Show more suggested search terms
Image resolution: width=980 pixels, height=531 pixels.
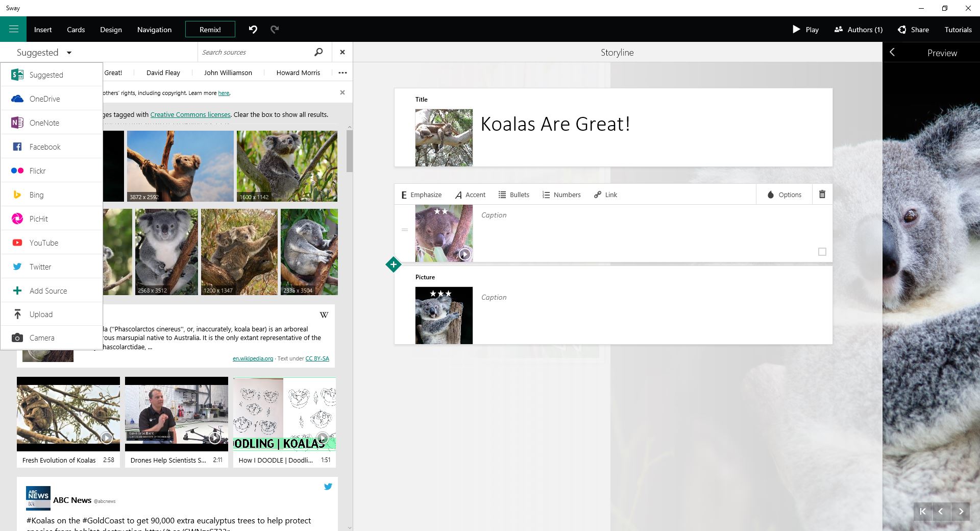(342, 73)
